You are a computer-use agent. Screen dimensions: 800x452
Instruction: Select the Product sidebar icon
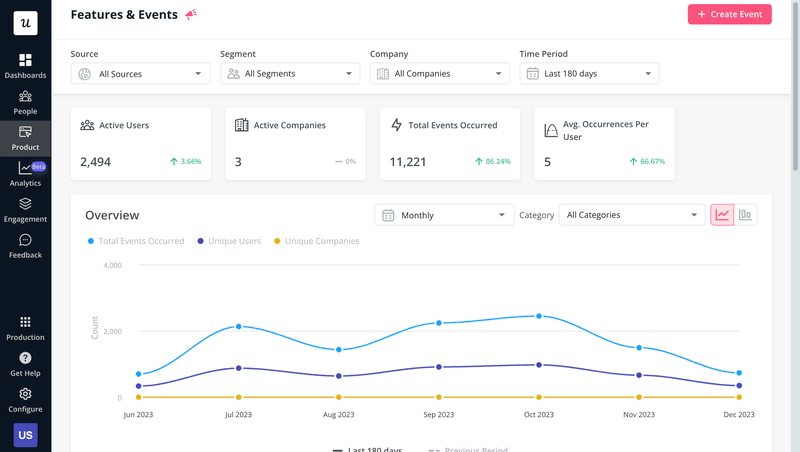pos(25,133)
